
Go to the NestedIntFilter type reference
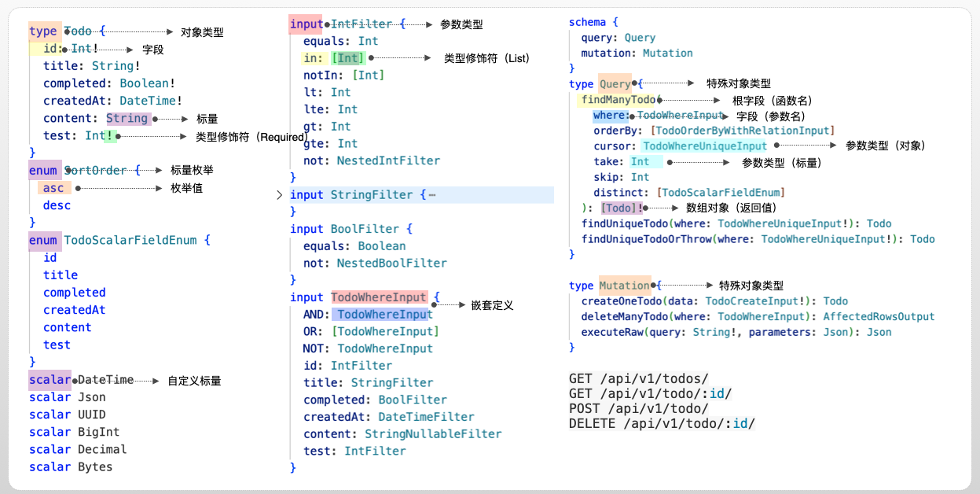coord(388,160)
